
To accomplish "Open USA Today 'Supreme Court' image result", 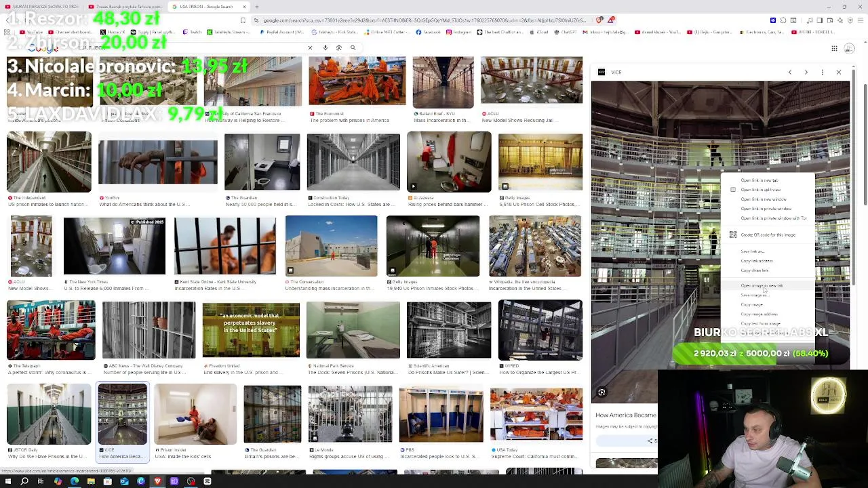I will pyautogui.click(x=536, y=414).
